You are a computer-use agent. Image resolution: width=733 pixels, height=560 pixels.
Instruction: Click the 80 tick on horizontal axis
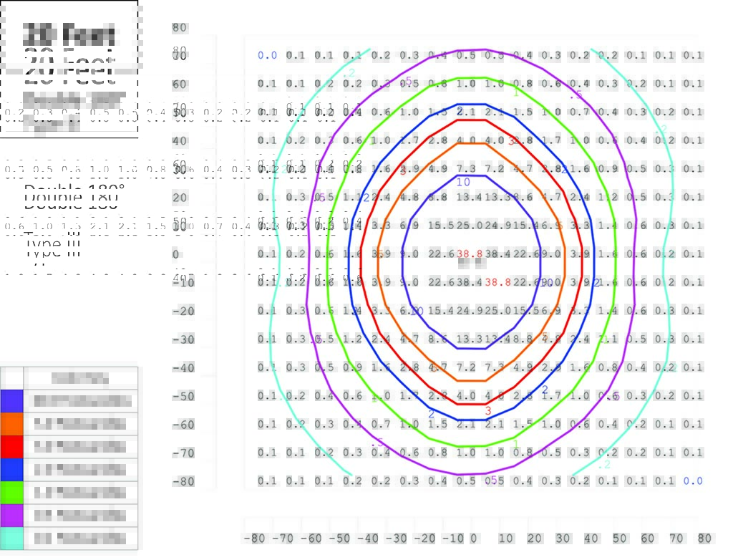pyautogui.click(x=704, y=538)
